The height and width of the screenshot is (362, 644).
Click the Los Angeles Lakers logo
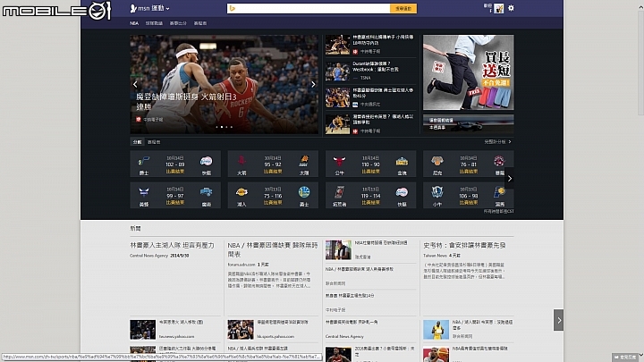tap(241, 192)
